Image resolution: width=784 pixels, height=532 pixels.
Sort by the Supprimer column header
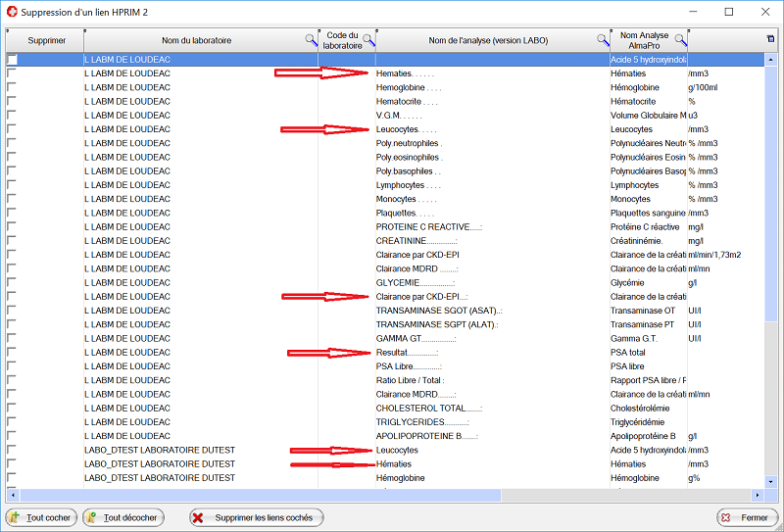point(47,40)
